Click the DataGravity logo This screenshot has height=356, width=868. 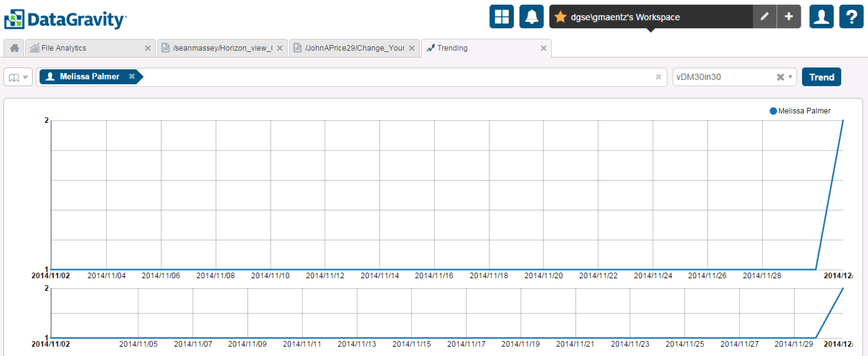65,19
